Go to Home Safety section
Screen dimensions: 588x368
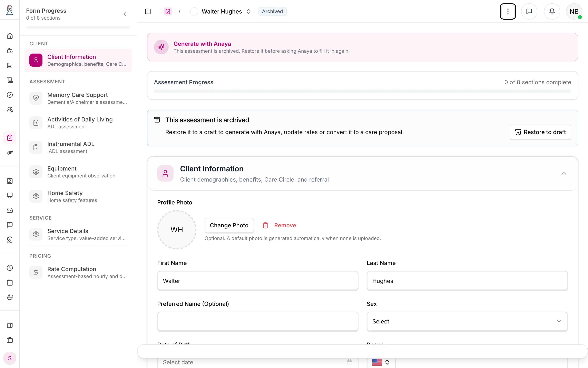[78, 196]
